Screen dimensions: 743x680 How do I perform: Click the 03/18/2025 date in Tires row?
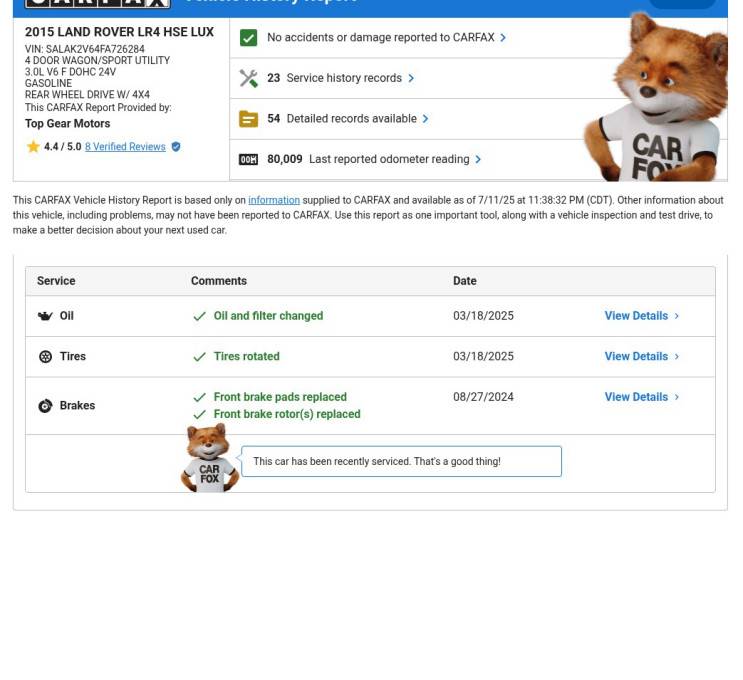tap(483, 356)
